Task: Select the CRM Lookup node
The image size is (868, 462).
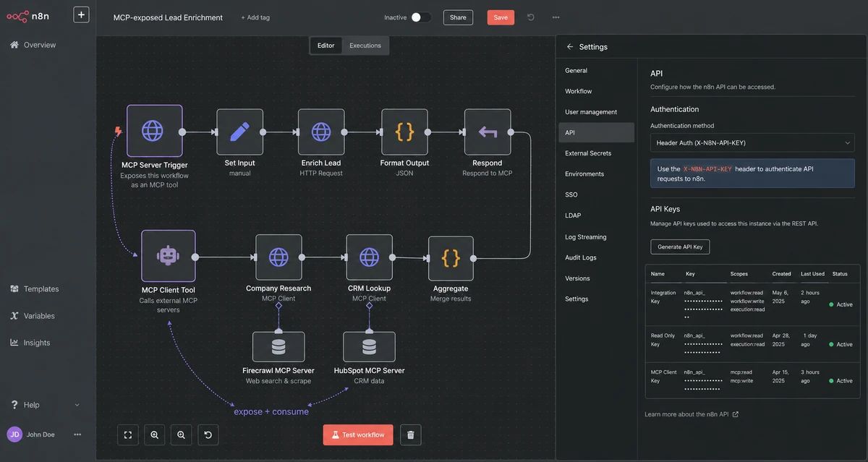Action: tap(369, 257)
